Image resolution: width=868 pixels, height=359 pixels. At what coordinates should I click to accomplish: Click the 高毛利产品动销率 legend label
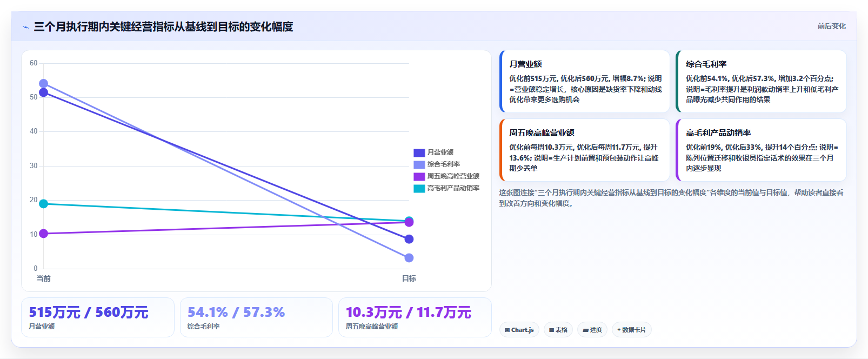tap(453, 189)
